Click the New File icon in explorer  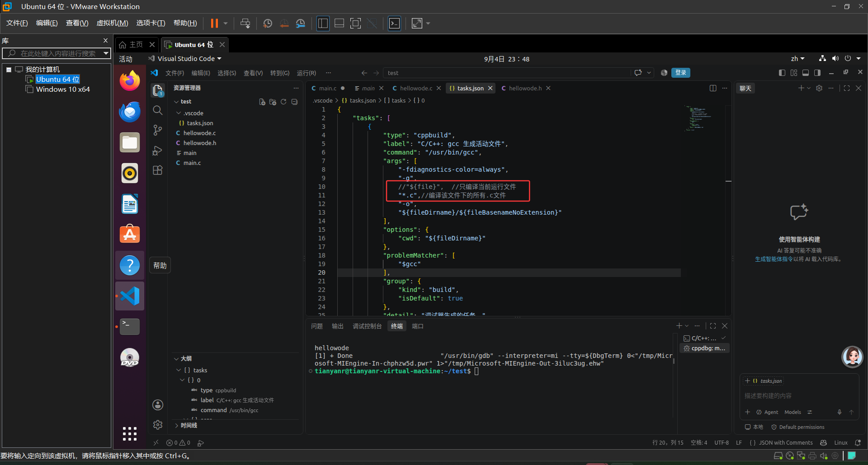coord(262,102)
